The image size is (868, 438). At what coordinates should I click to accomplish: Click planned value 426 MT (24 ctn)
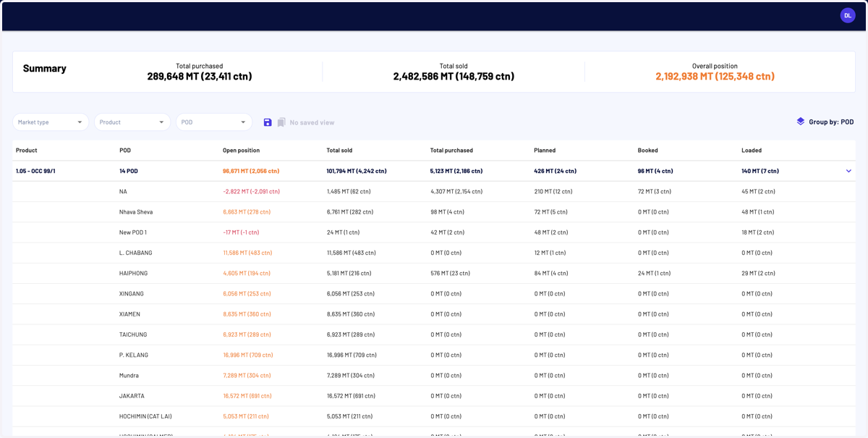[555, 172]
